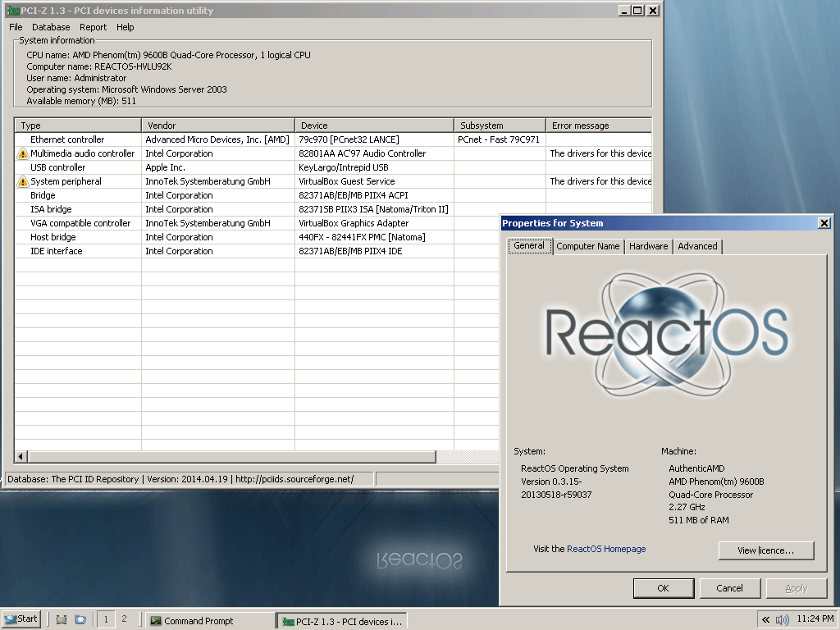Click Advanced Micro Devices, Inc. [AMD] vendor cell
The height and width of the screenshot is (630, 840).
point(217,139)
